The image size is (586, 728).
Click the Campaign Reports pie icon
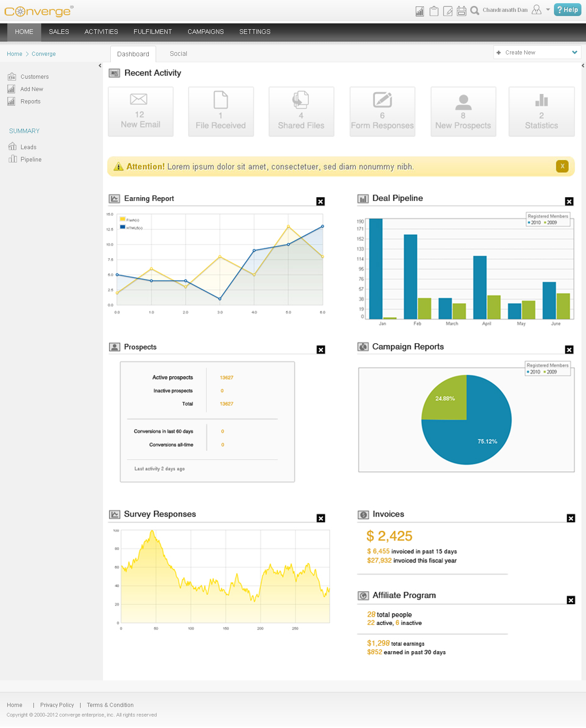pos(363,347)
